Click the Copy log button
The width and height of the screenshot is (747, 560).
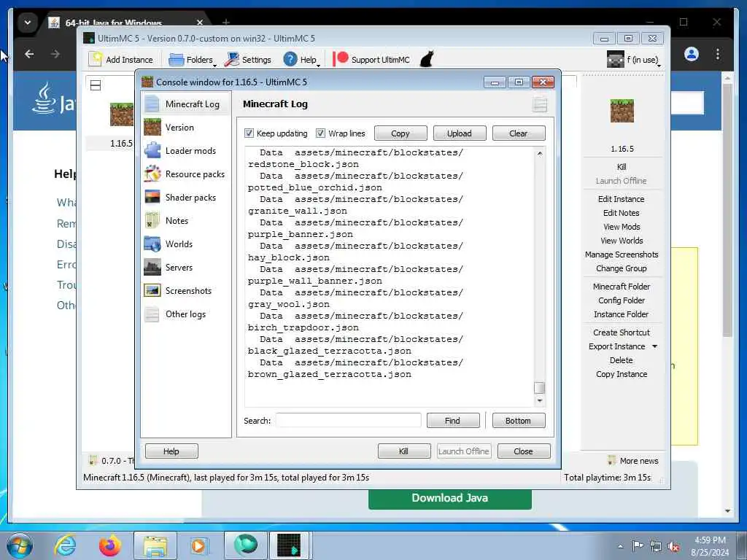coord(400,133)
